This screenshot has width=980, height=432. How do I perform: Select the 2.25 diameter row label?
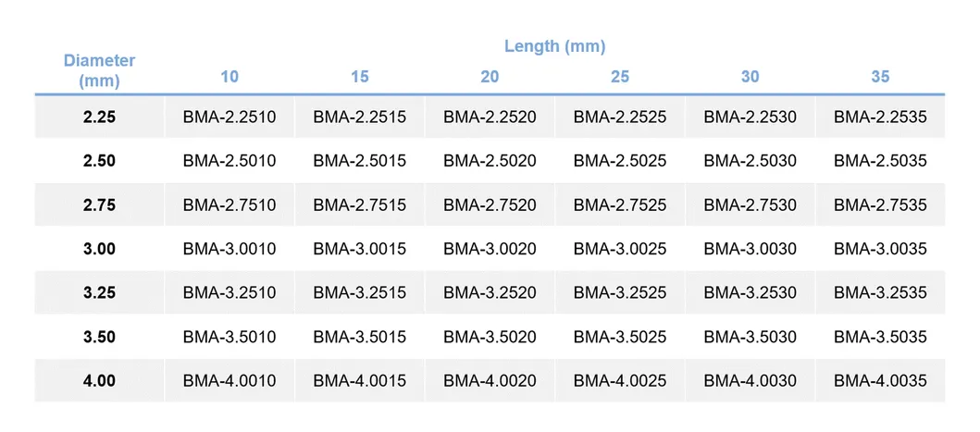point(99,117)
